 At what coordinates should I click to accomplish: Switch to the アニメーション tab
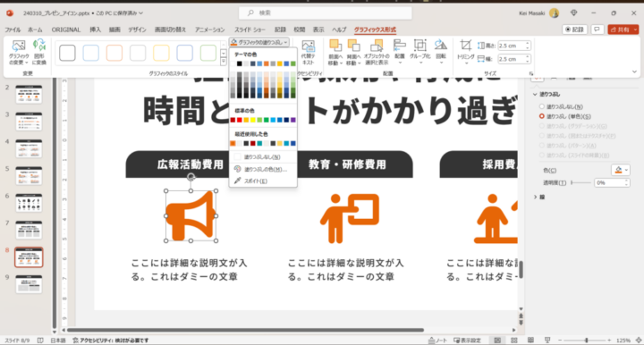(210, 29)
